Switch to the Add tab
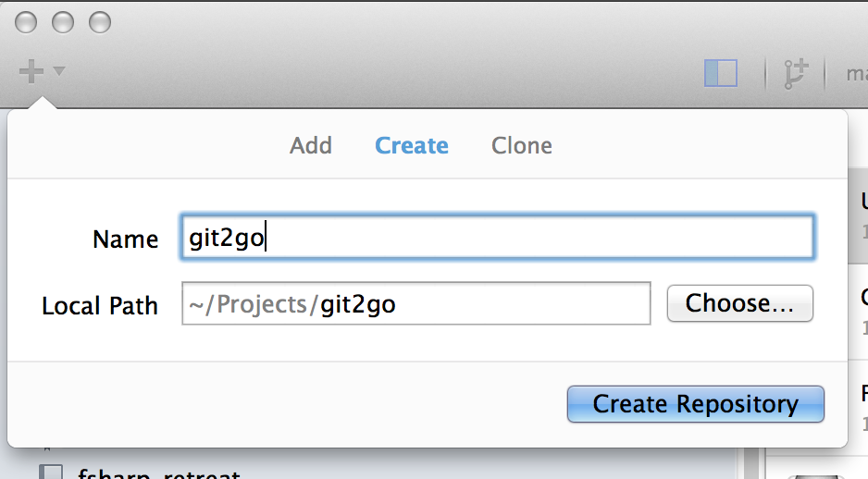 tap(311, 146)
